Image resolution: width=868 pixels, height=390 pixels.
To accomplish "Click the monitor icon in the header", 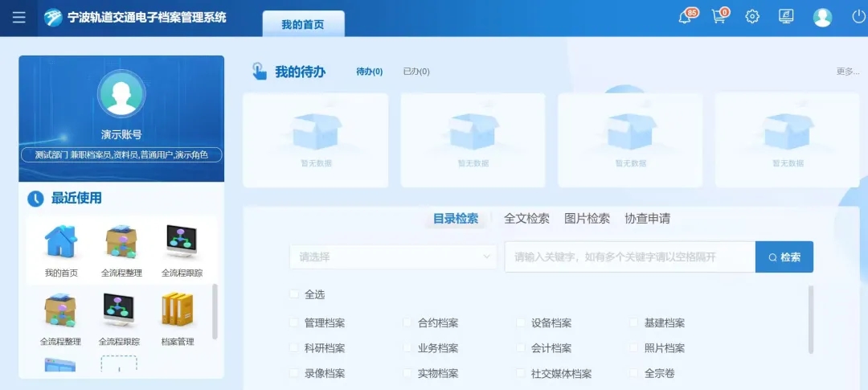I will 786,17.
